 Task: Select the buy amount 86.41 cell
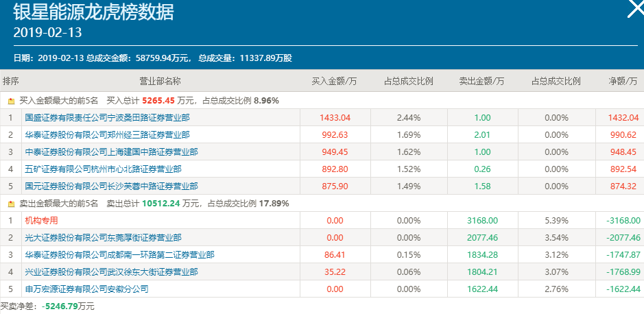(335, 255)
